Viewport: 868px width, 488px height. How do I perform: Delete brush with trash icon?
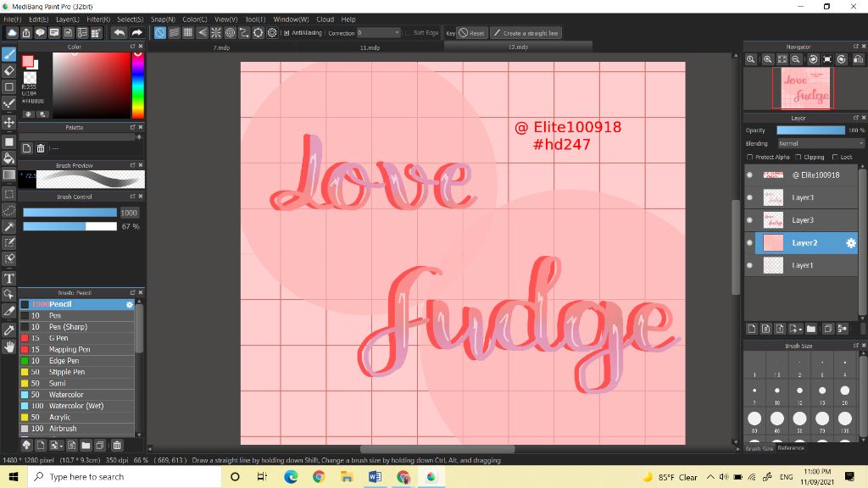117,446
